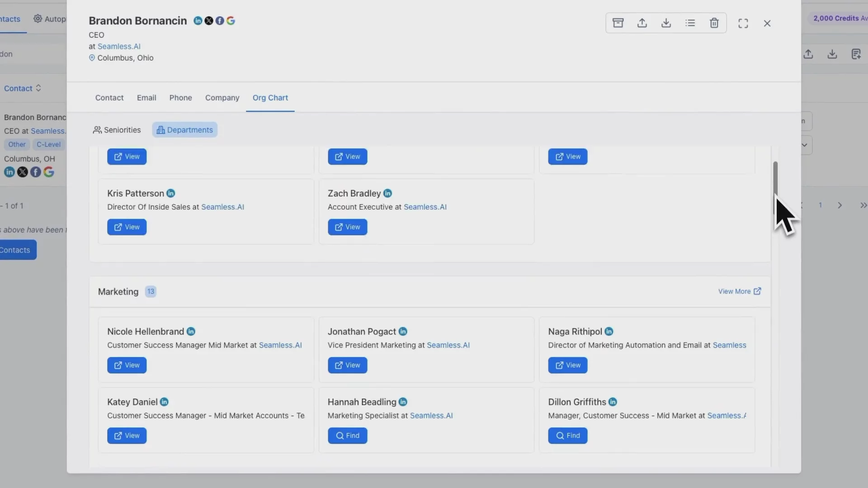Click the trash delete icon
This screenshot has width=868, height=488.
tap(714, 23)
